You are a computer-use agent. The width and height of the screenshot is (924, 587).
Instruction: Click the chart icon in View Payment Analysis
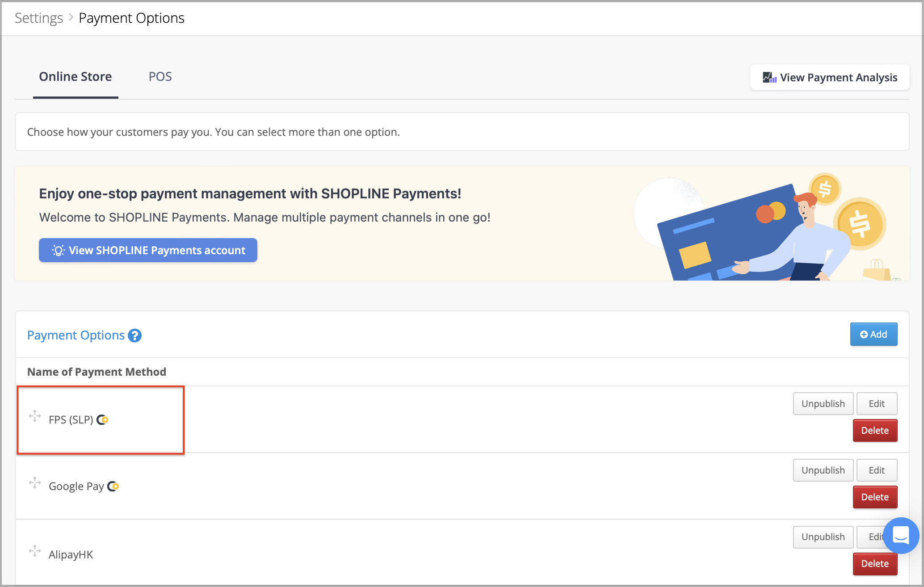tap(769, 77)
